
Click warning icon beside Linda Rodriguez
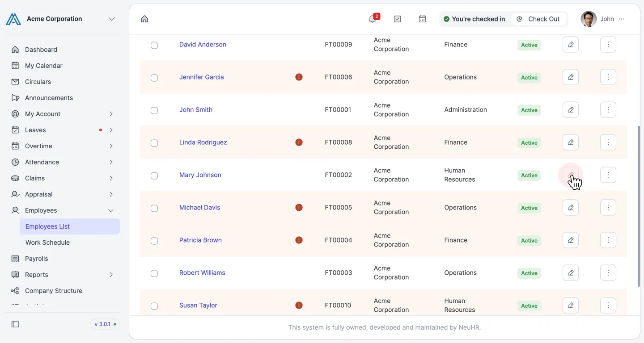point(299,142)
